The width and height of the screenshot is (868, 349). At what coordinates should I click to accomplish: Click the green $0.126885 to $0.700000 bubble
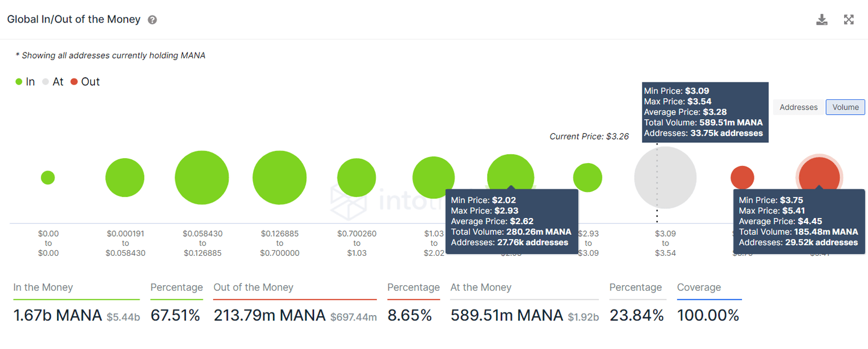279,177
